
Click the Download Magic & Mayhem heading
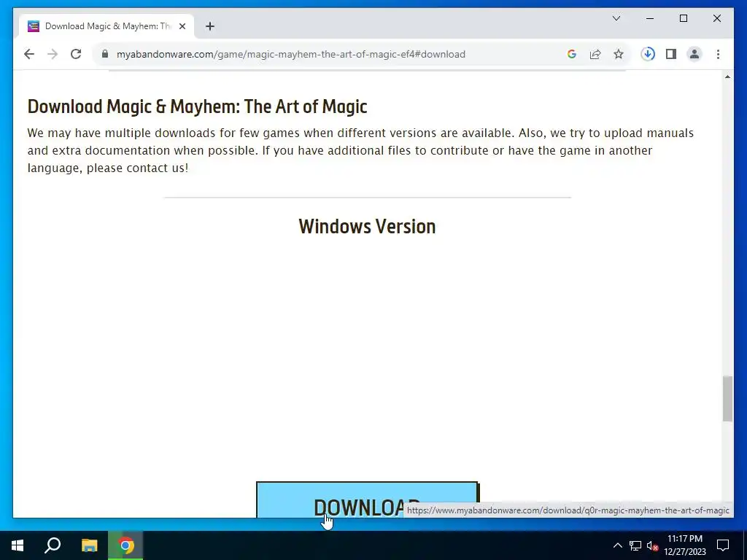[x=197, y=106]
